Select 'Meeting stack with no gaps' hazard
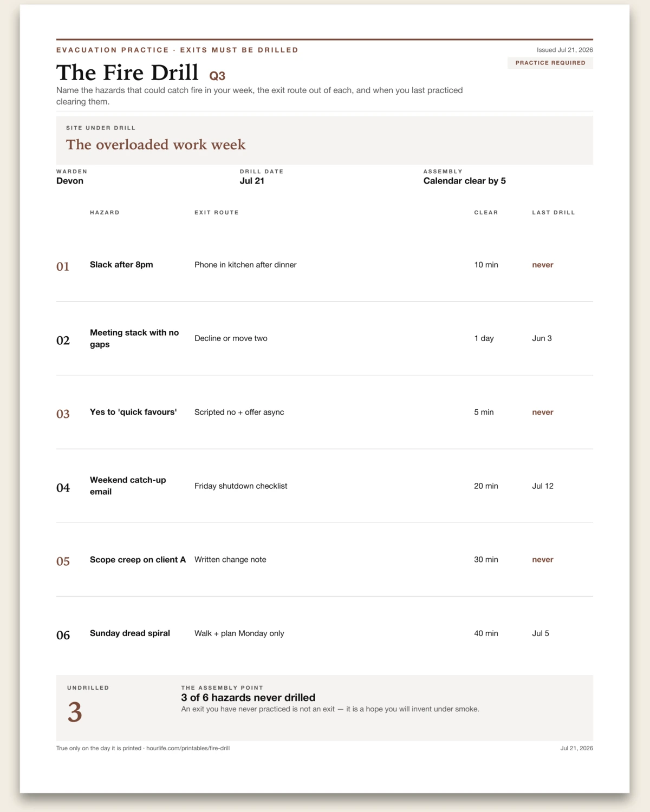The width and height of the screenshot is (650, 812). point(134,338)
